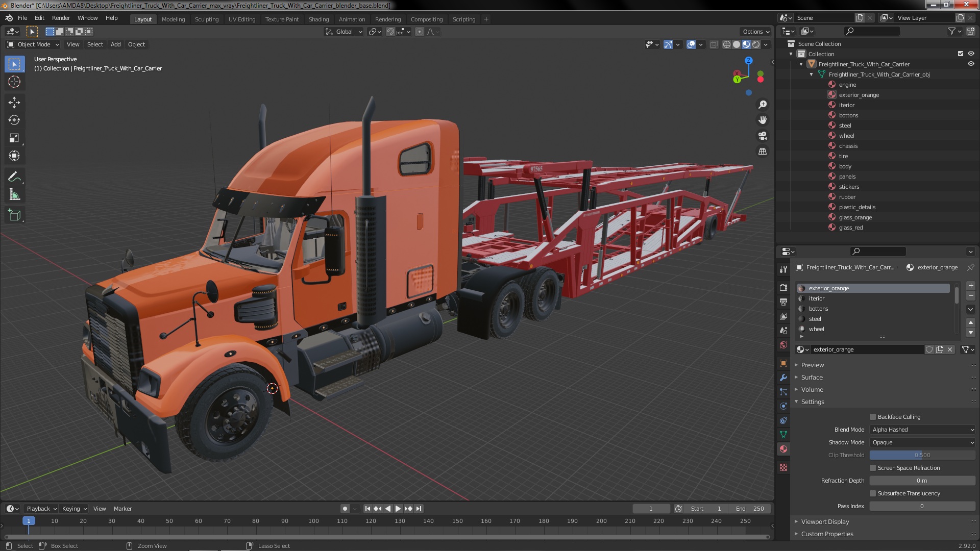Image resolution: width=980 pixels, height=551 pixels.
Task: Toggle viewport overlays button
Action: [x=691, y=45]
